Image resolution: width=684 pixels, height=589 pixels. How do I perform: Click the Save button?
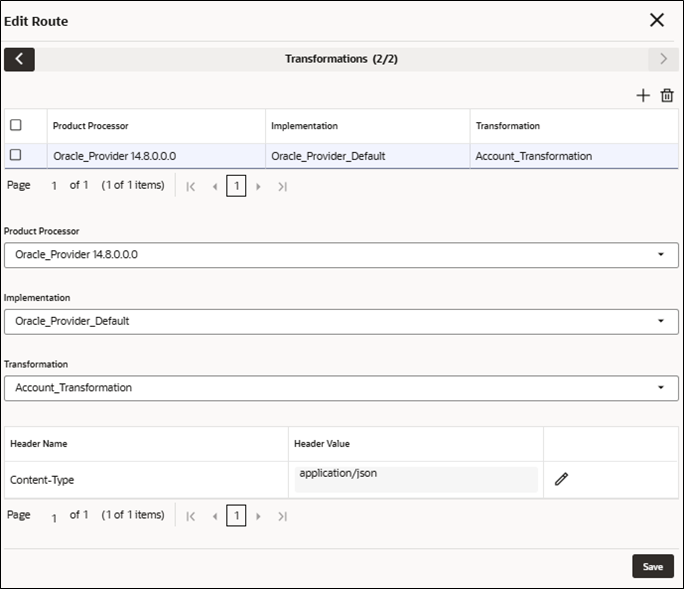click(x=653, y=566)
